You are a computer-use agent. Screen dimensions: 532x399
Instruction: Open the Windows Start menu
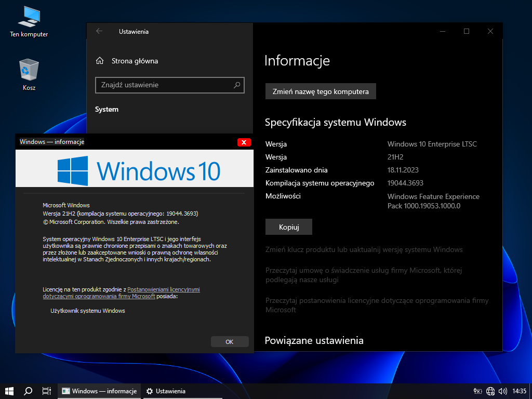(x=9, y=391)
